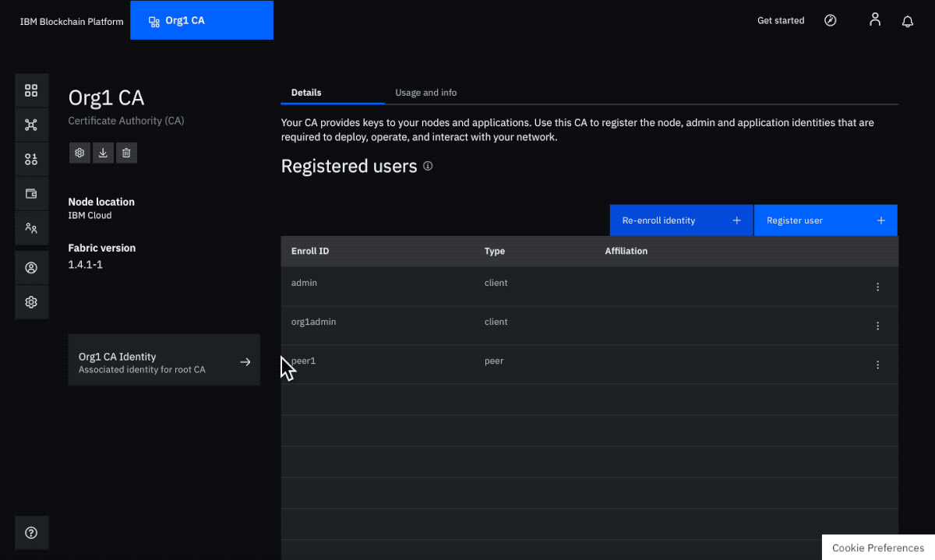Screen dimensions: 935x560
Task: Switch to the Usage and info tab
Action: [x=426, y=93]
